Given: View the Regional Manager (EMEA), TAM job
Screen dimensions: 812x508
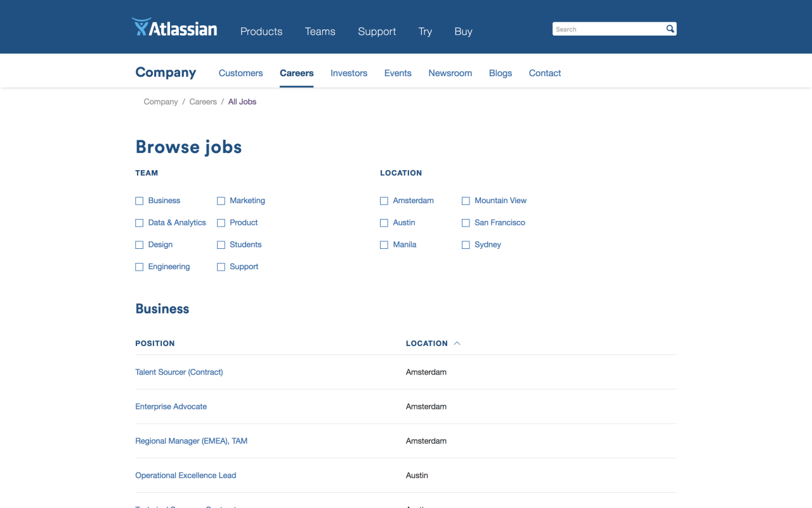Looking at the screenshot, I should pyautogui.click(x=192, y=441).
